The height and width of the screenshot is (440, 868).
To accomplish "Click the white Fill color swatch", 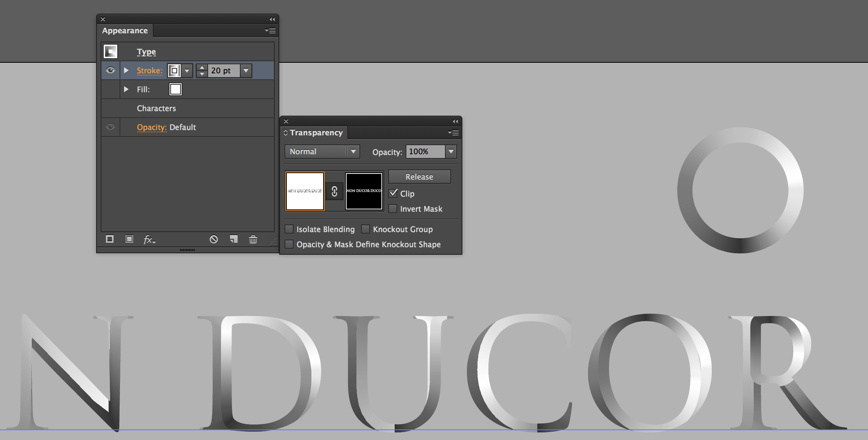I will point(176,89).
